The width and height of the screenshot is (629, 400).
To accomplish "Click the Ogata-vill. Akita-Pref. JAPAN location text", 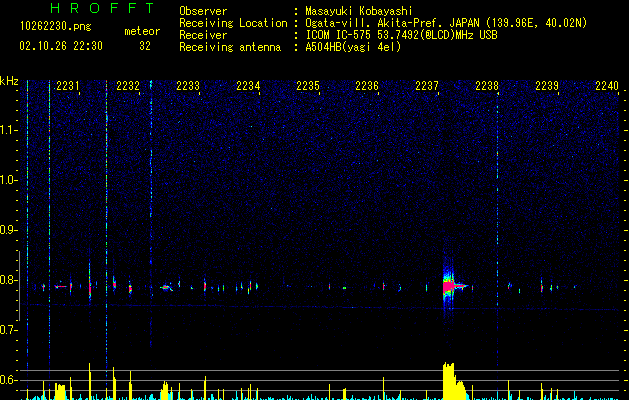I will tap(392, 23).
